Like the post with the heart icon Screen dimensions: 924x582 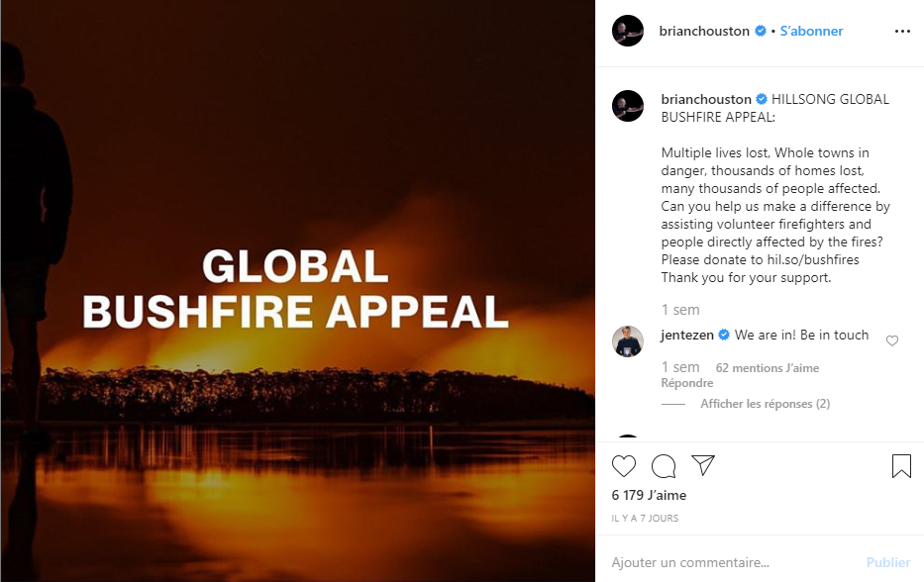click(x=624, y=466)
